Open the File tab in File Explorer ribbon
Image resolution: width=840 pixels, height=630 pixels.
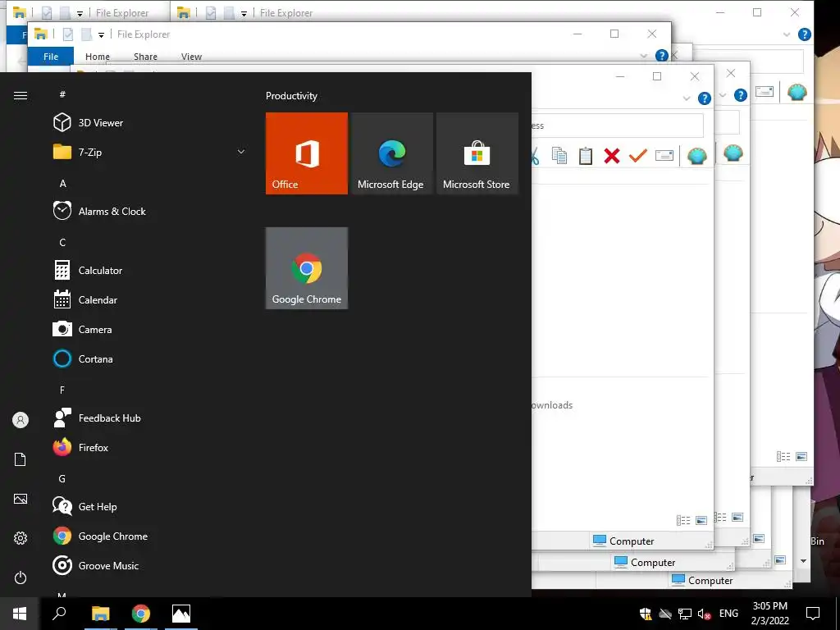[x=51, y=57]
